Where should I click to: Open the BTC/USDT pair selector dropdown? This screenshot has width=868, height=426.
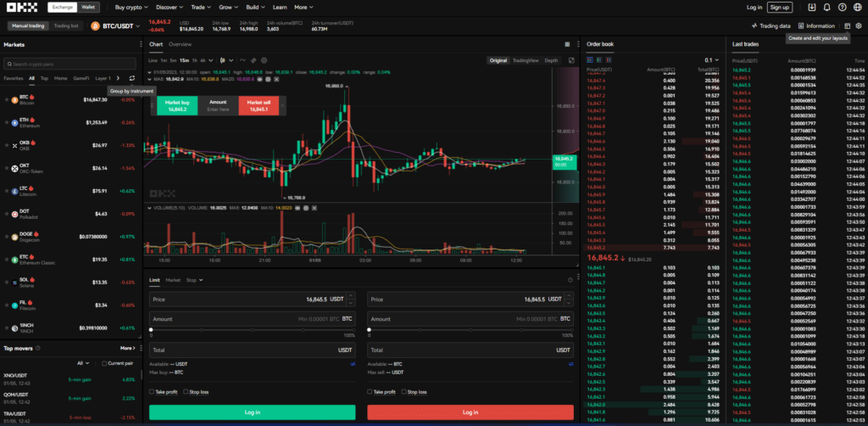pyautogui.click(x=115, y=25)
